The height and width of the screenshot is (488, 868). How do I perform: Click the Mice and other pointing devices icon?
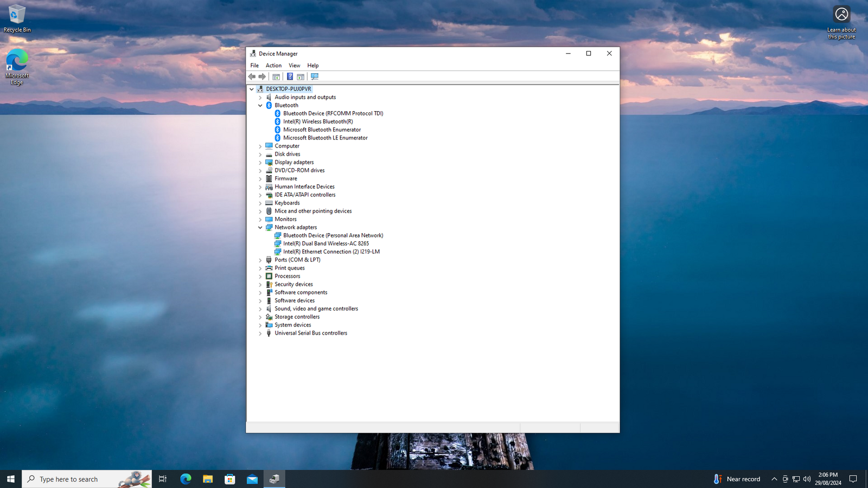coord(269,211)
